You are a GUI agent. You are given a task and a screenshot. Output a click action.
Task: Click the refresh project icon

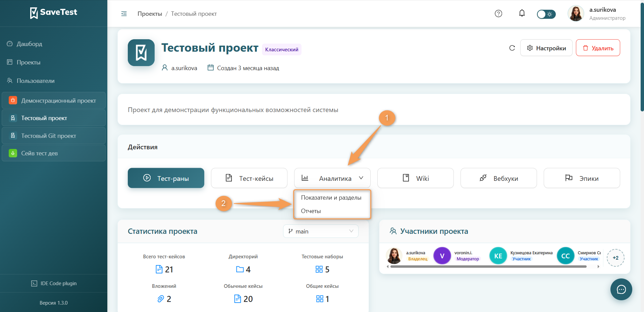(512, 48)
